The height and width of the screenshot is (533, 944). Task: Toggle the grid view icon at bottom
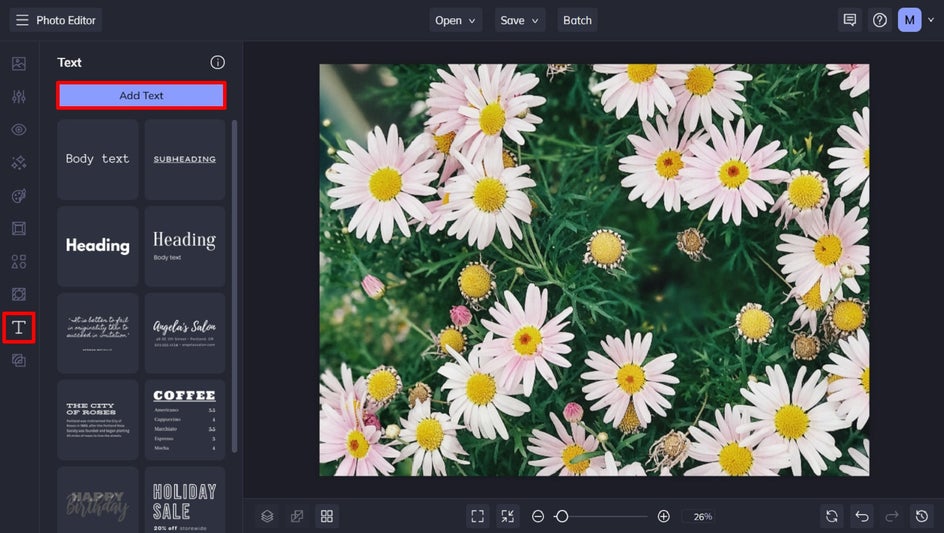tap(327, 516)
